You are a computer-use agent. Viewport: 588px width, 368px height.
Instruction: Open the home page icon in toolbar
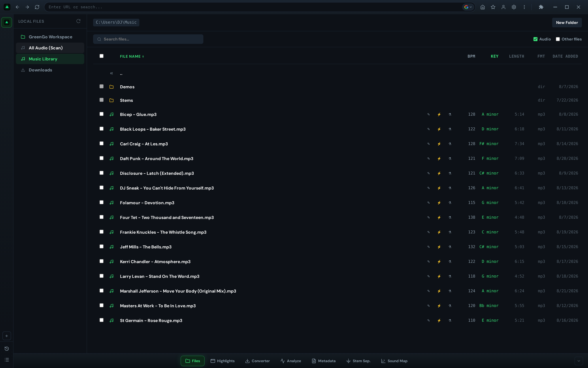click(482, 7)
